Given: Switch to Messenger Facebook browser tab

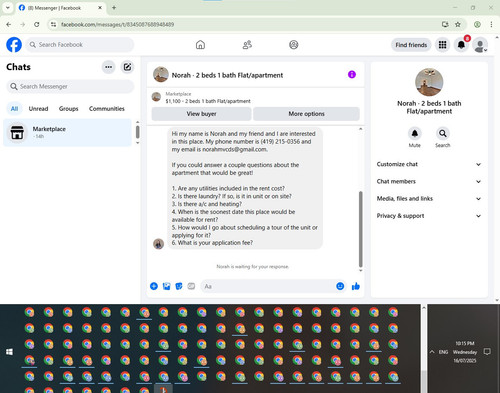Looking at the screenshot, I should [x=60, y=8].
